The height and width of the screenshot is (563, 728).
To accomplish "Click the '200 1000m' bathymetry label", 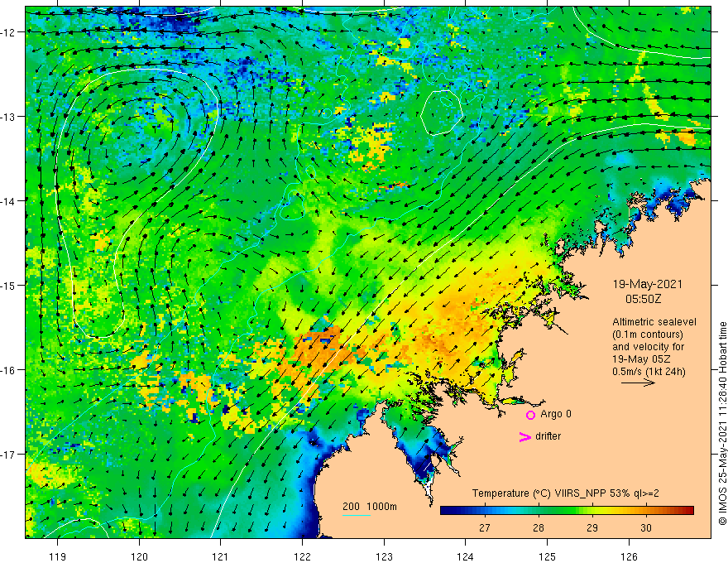I will pos(370,507).
